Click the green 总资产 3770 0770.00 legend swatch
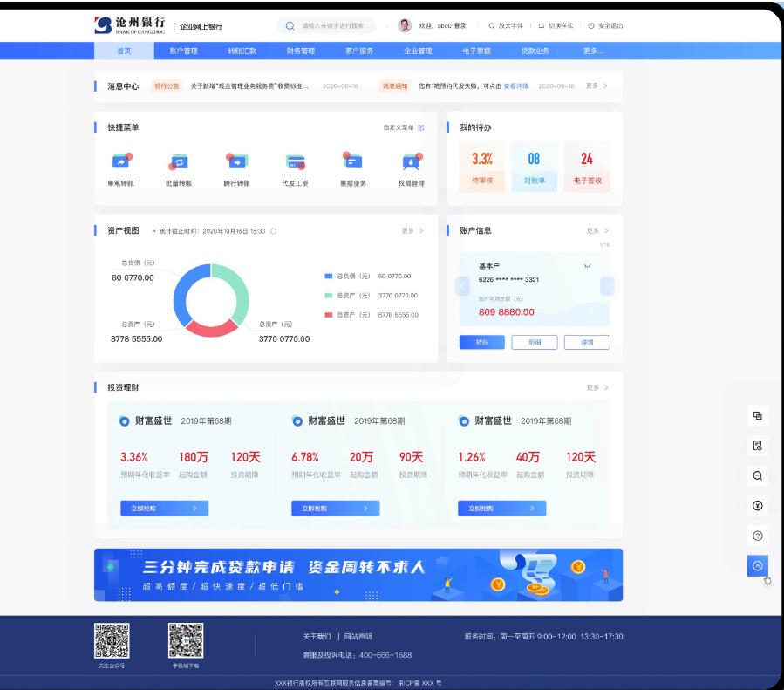The image size is (784, 690). tap(329, 296)
